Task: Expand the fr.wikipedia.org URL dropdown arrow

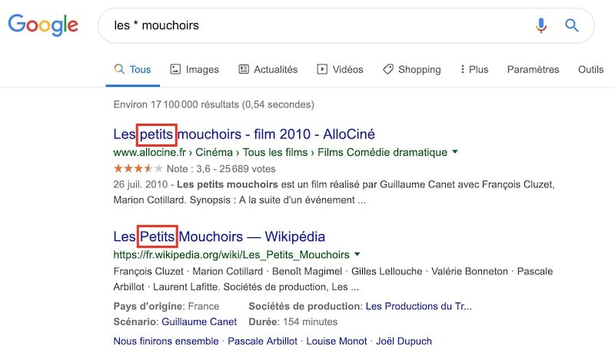Action: (x=357, y=254)
